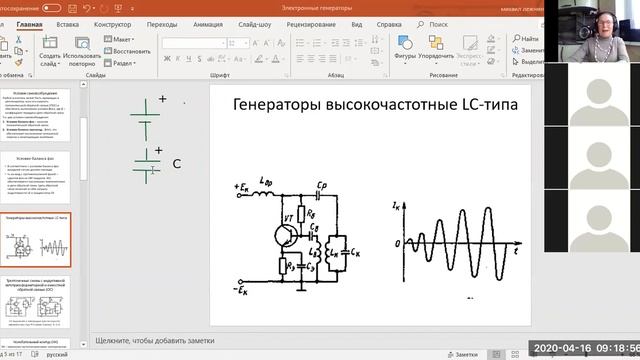Switch to the Вид tab
Viewport: 640px width, 360px height.
pyautogui.click(x=357, y=24)
